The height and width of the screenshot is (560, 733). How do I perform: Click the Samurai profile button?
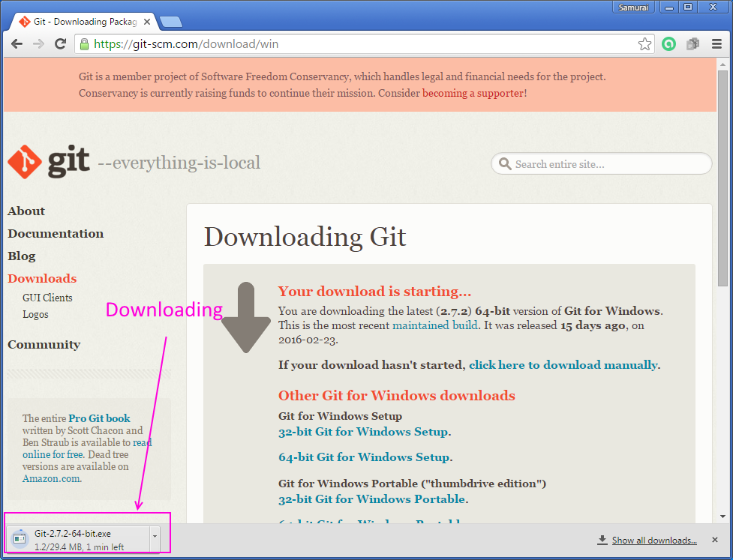633,7
